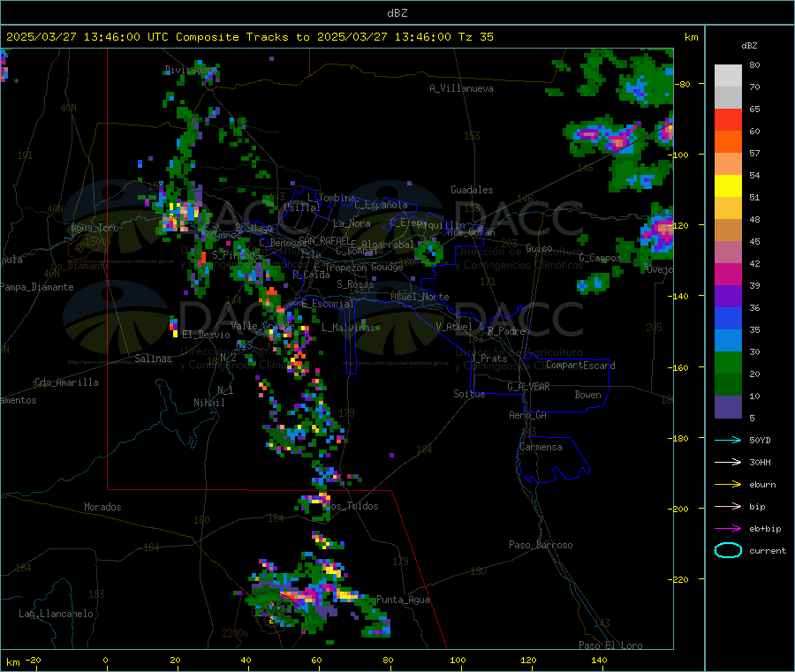795x672 pixels.
Task: Pick the slate 5-10 dBZ legend swatch
Action: tap(728, 407)
